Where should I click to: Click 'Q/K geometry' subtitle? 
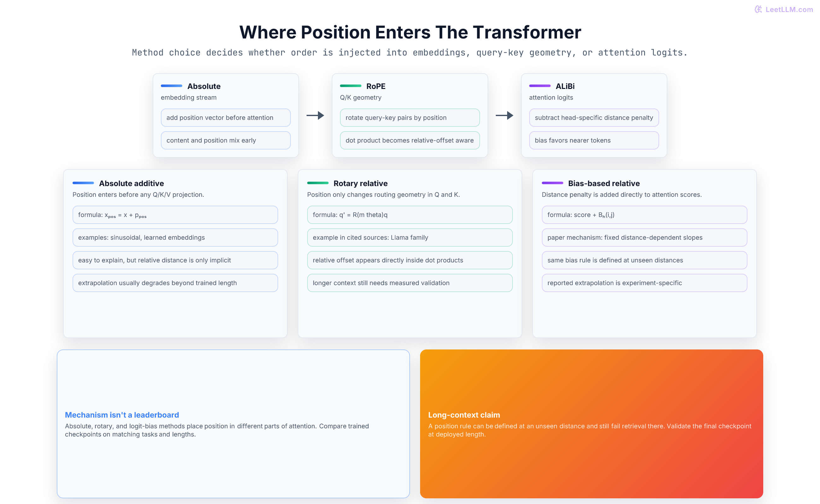(x=360, y=97)
